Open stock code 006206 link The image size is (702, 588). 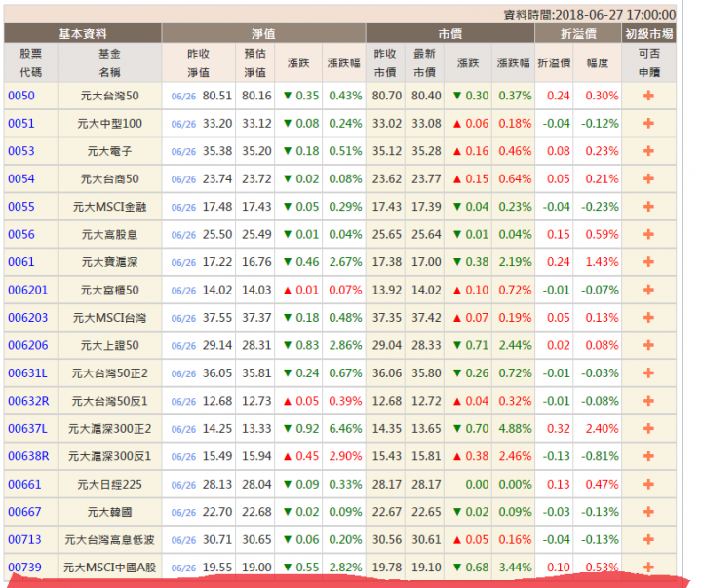coord(27,345)
